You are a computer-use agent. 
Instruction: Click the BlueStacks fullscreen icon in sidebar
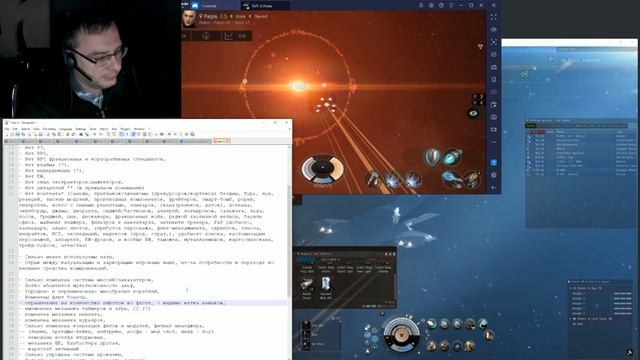click(x=493, y=17)
